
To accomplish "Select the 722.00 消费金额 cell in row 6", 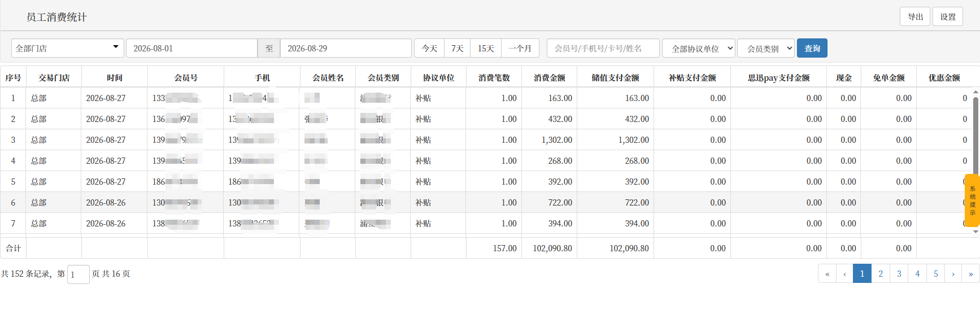I will (550, 203).
